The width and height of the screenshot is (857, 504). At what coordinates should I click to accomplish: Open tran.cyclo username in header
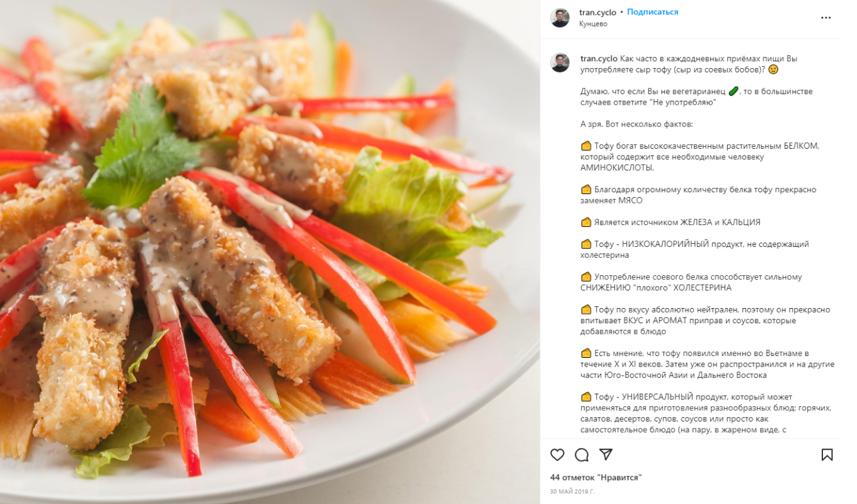[598, 12]
